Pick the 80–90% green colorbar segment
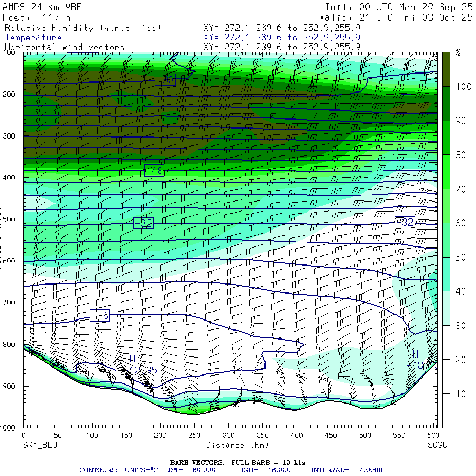Screen dimensions: 476x476 (x=446, y=138)
